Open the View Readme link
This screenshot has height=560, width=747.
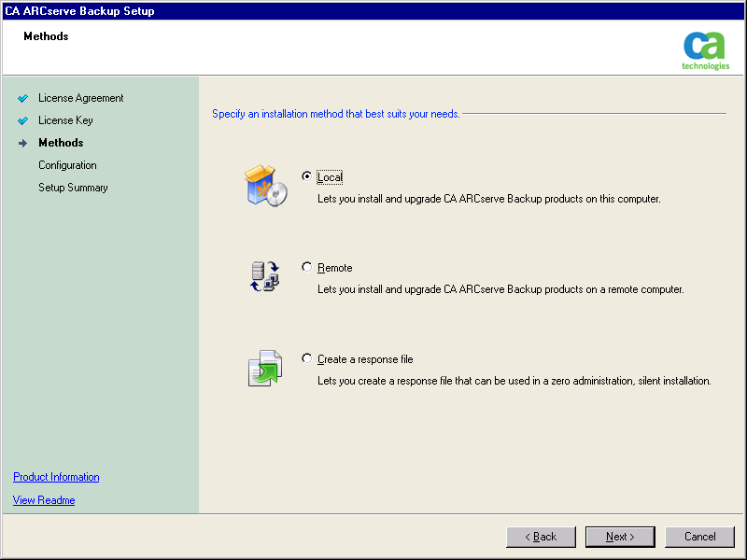[43, 499]
